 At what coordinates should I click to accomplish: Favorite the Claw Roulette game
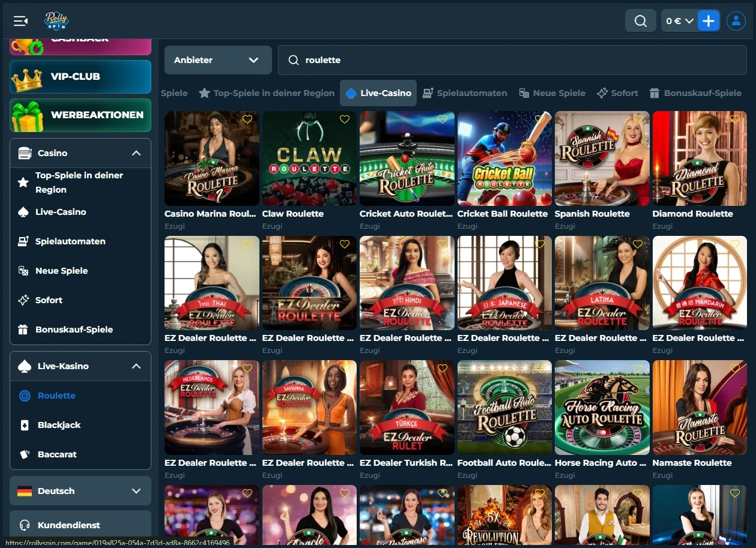pos(344,119)
